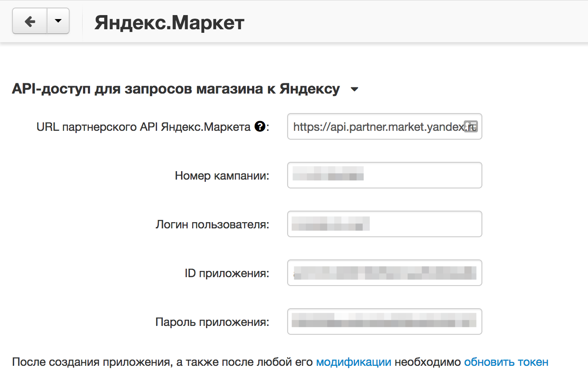The width and height of the screenshot is (588, 388).
Task: Click the "Номер кампании:" label
Action: point(222,176)
